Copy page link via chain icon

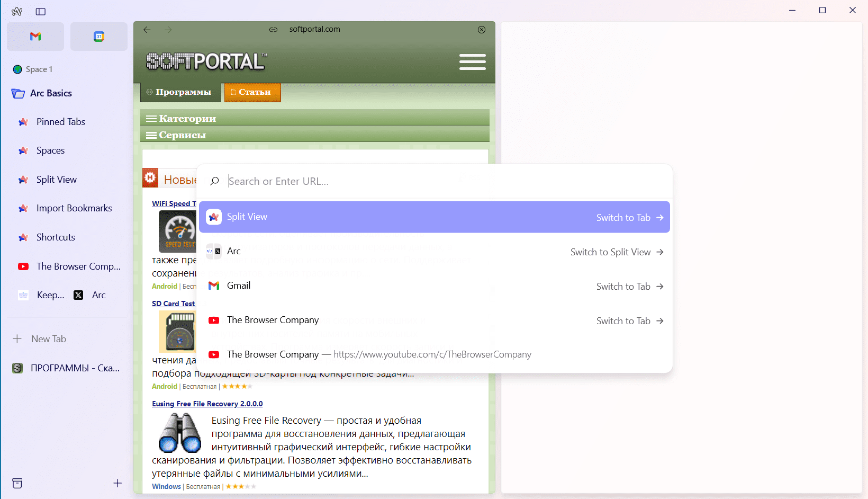(x=273, y=30)
